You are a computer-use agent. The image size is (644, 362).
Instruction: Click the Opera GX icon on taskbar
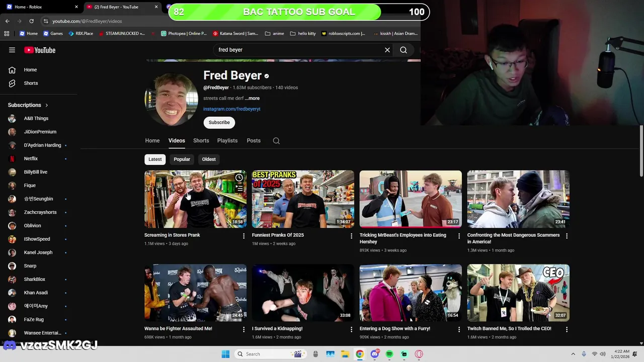(419, 354)
